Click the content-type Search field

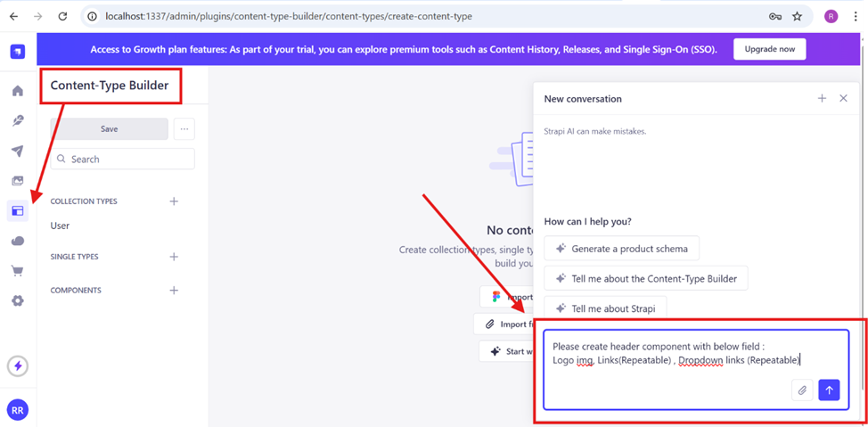point(123,159)
